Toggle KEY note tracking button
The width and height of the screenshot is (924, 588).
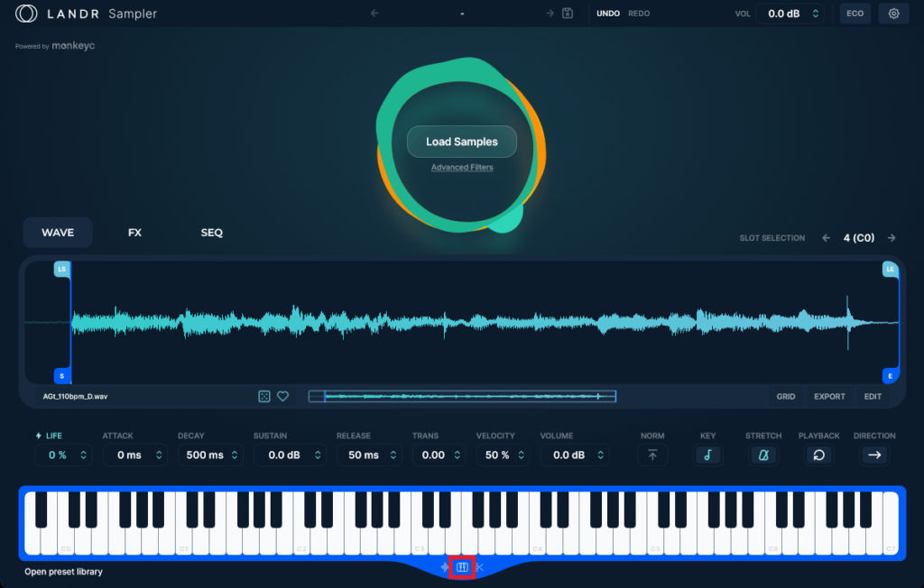(x=707, y=455)
